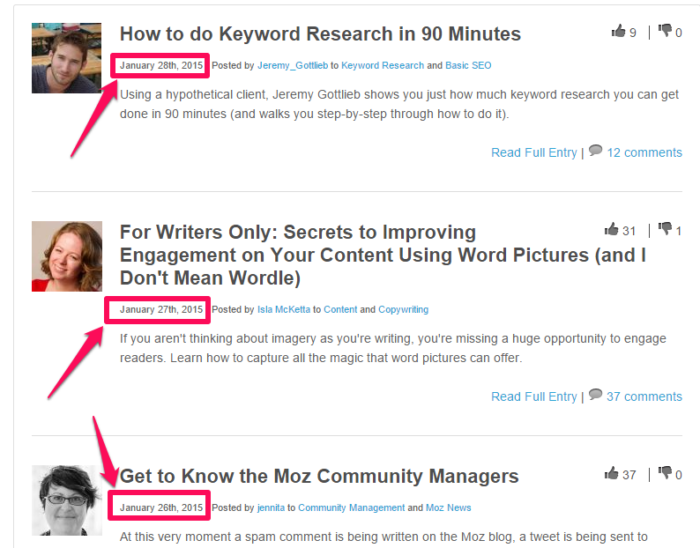
Task: Click date text 'January 26th, 2015'
Action: tap(161, 508)
